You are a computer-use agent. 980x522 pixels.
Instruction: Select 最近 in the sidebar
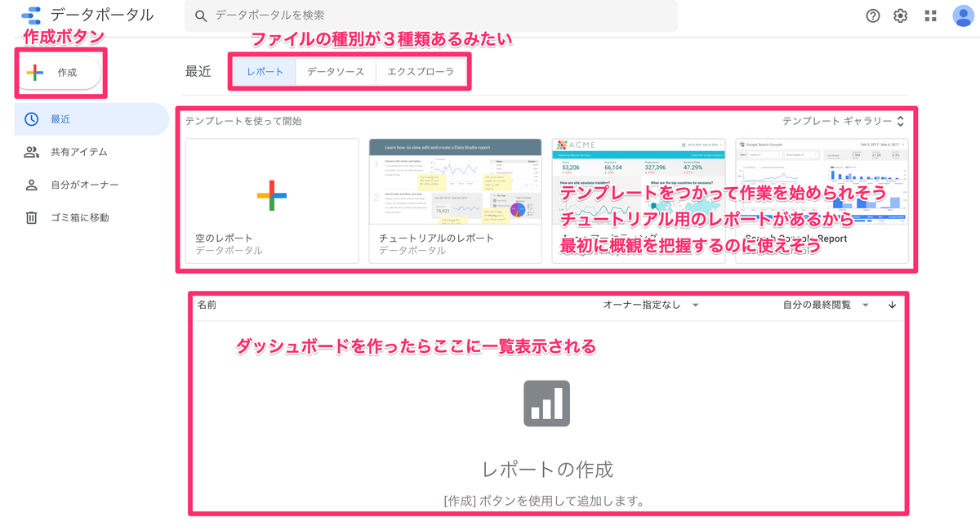(x=91, y=119)
